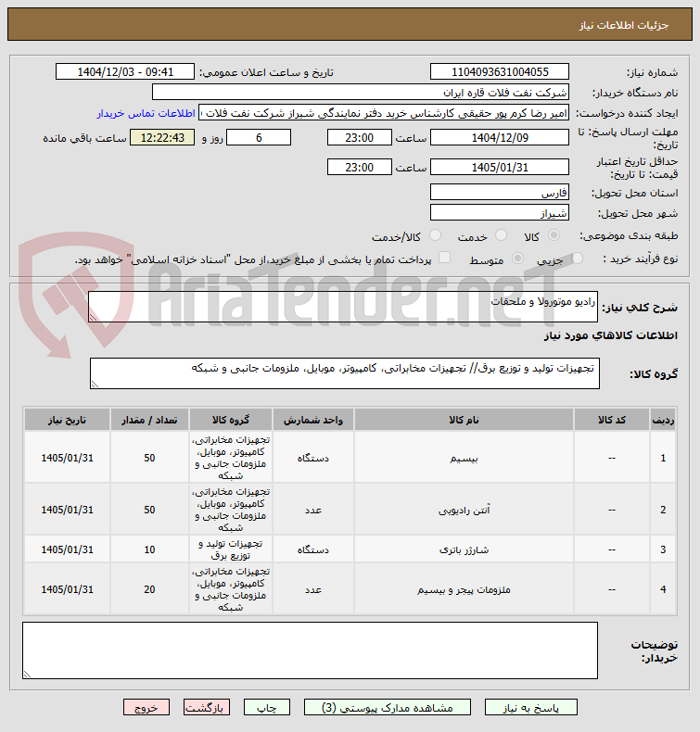This screenshot has width=700, height=732.
Task: Click the 'نام کالا' column header
Action: [x=464, y=420]
